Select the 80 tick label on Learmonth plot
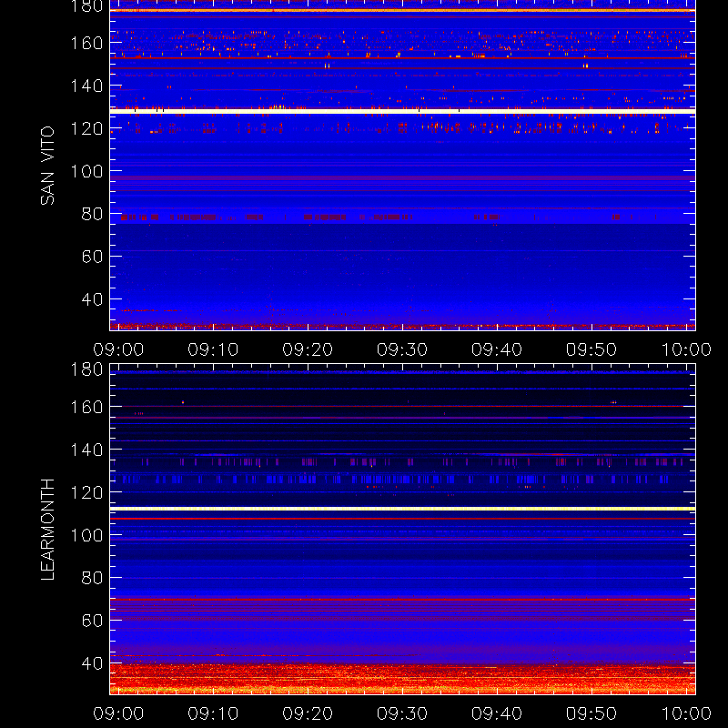 point(92,578)
